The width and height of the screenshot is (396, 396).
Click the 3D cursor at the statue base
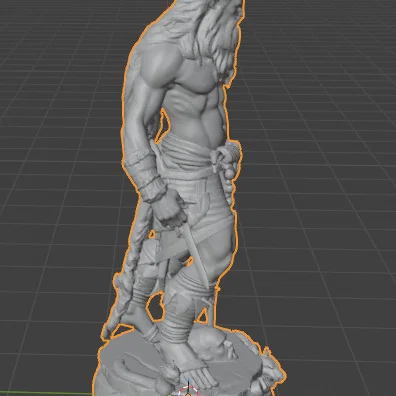[x=188, y=391]
